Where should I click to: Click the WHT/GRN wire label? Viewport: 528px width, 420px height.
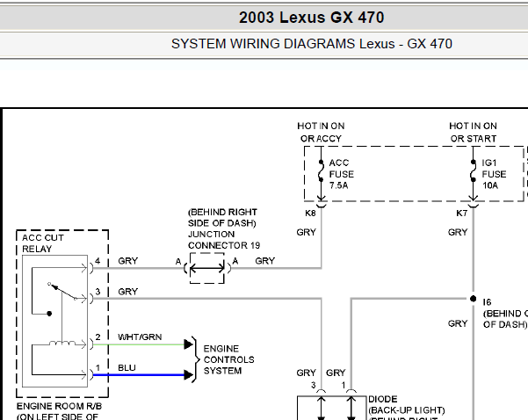pos(140,337)
